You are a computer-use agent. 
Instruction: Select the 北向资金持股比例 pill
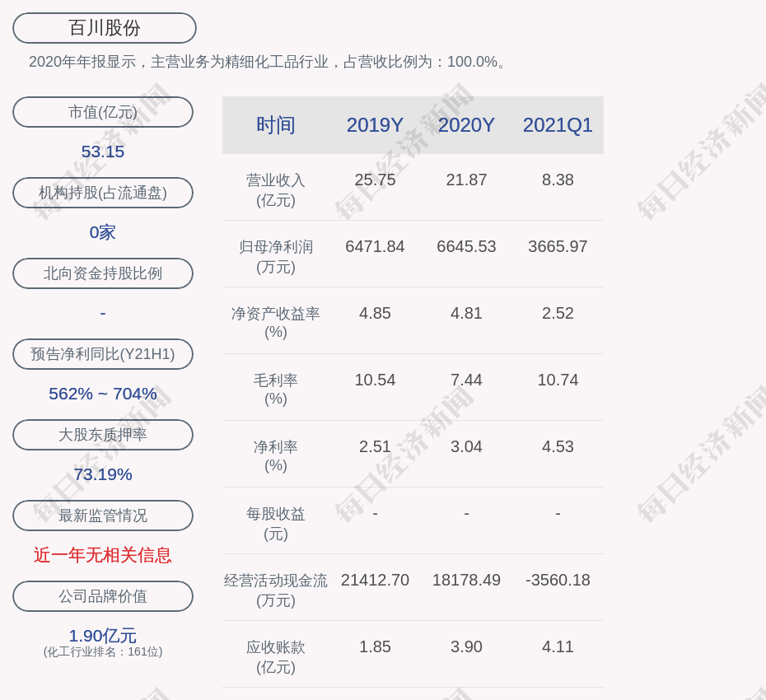(x=103, y=273)
